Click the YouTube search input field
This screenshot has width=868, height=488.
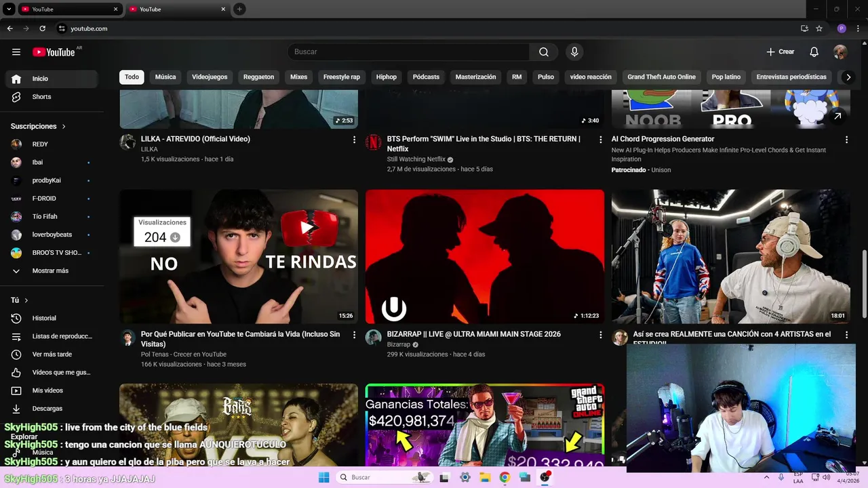[x=408, y=52]
